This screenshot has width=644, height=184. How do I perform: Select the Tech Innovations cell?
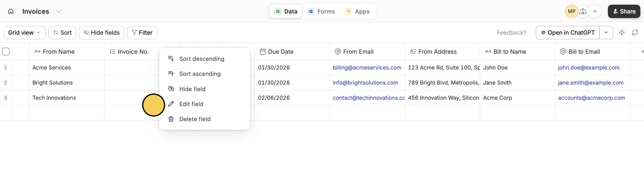(67, 98)
